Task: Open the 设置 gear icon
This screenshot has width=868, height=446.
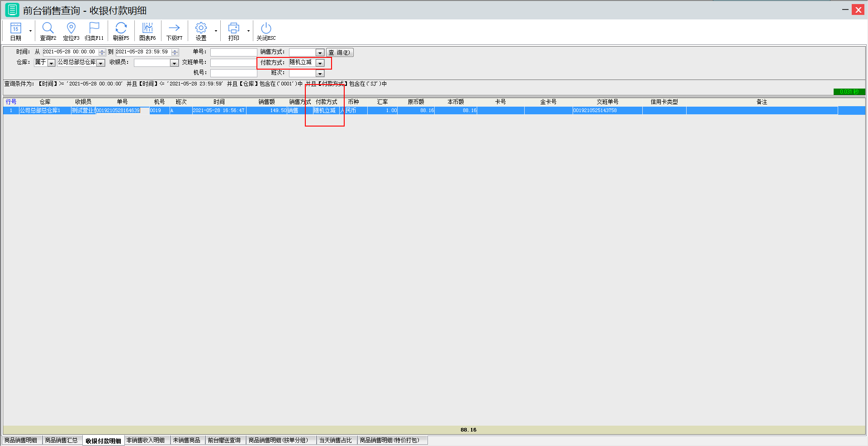Action: point(201,28)
